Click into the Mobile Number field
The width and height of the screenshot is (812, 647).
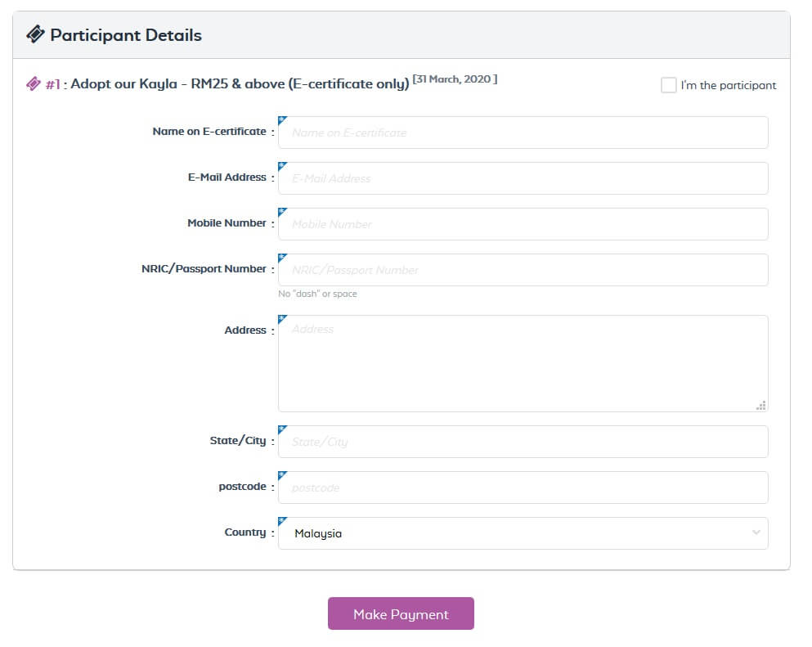[x=523, y=224]
